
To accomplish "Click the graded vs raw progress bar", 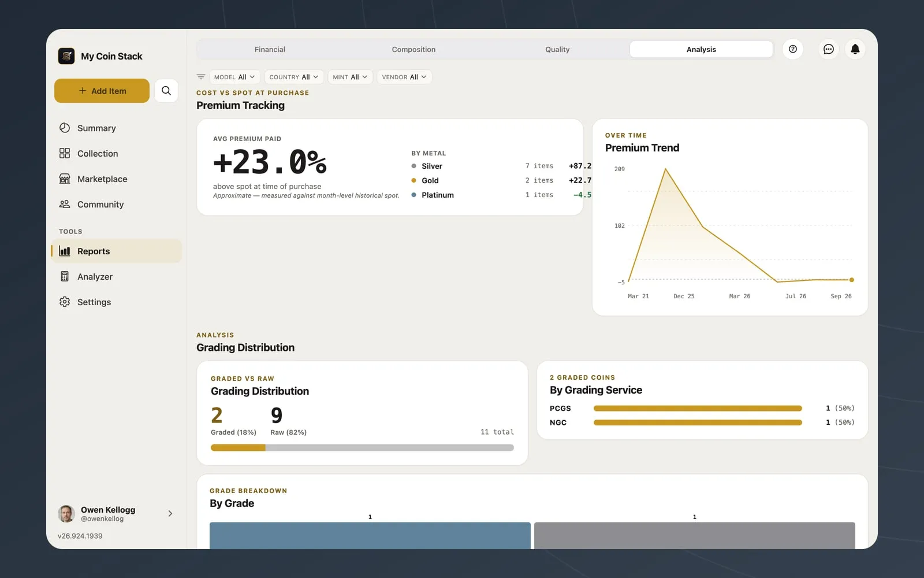I will (x=362, y=447).
